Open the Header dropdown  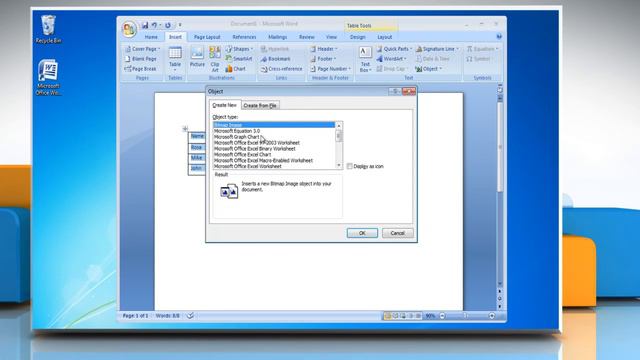(324, 49)
